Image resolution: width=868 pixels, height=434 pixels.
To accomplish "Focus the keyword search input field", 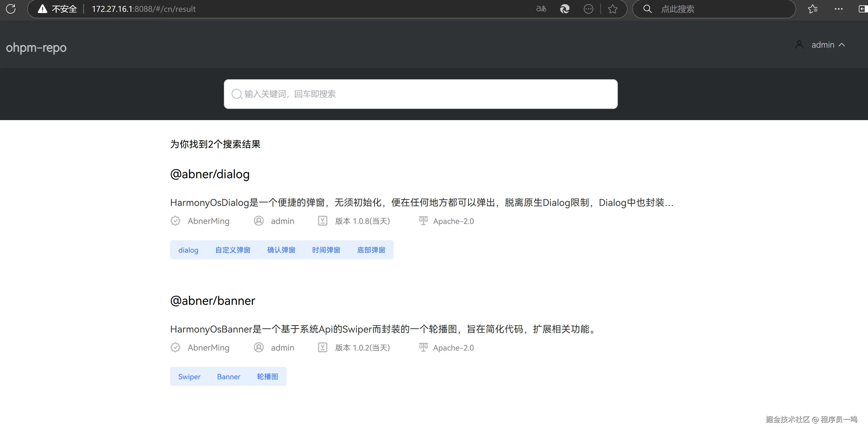I will point(421,94).
